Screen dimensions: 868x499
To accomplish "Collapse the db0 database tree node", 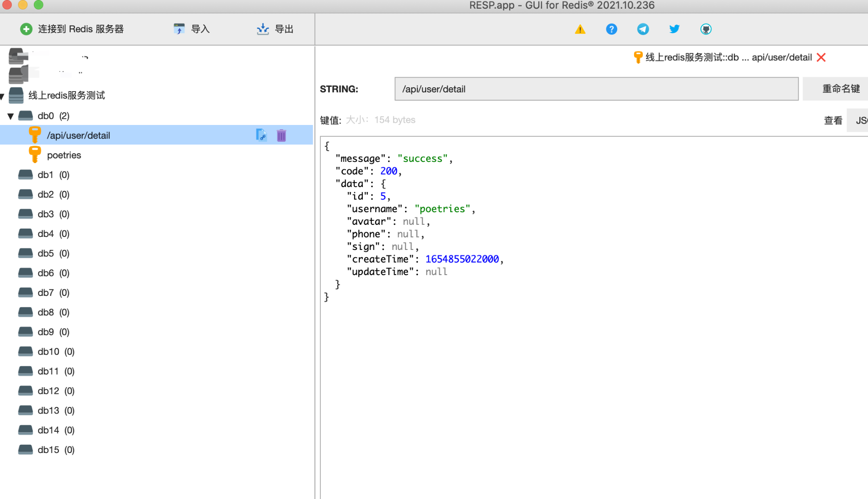I will 10,116.
